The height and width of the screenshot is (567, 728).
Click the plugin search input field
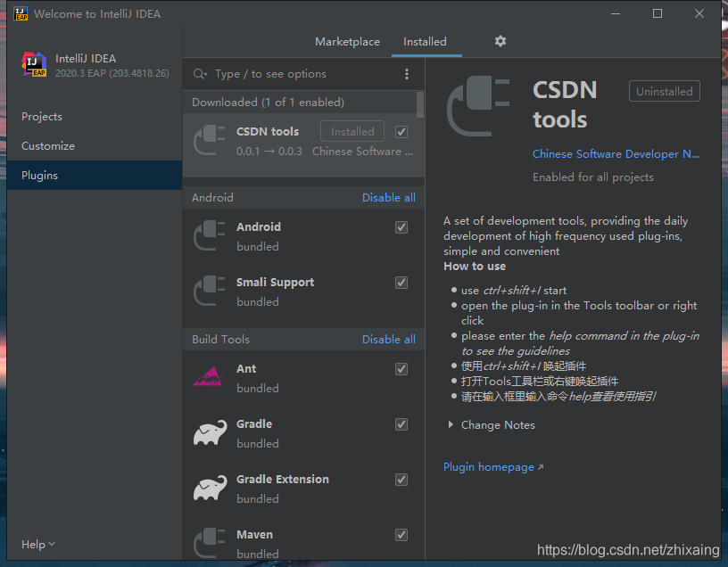306,74
